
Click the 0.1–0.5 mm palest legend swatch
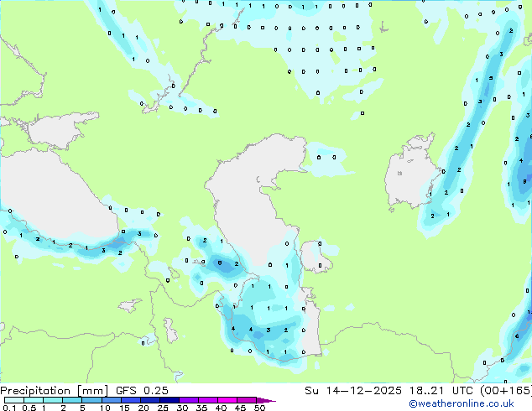tap(14, 400)
